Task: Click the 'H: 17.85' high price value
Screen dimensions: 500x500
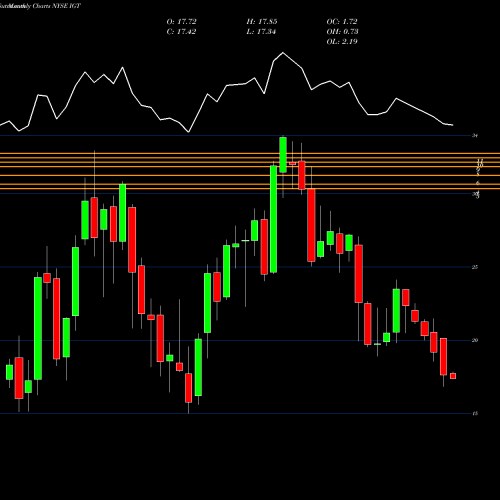Action: 262,22
